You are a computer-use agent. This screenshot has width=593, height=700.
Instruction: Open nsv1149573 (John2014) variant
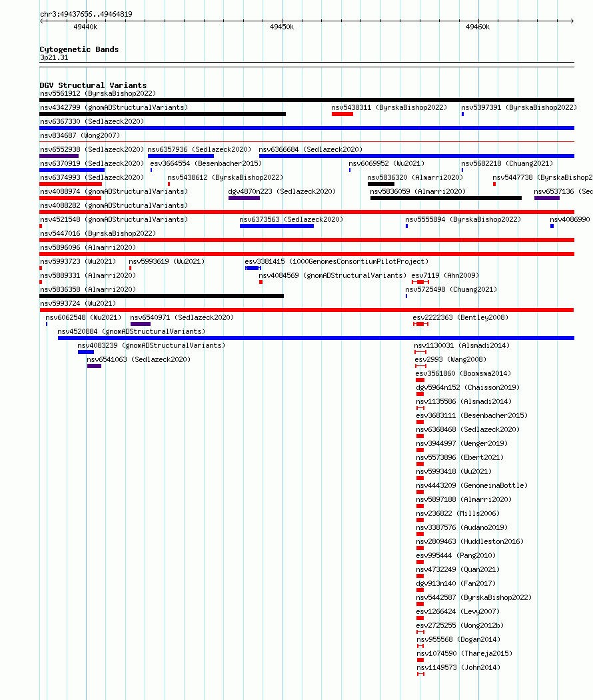tap(458, 667)
